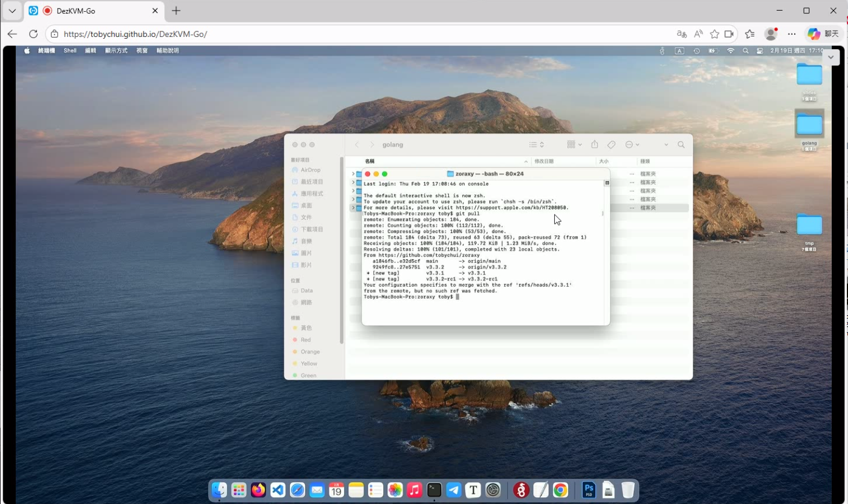
Task: Click the Time Machine icon in menu bar
Action: coord(697,50)
